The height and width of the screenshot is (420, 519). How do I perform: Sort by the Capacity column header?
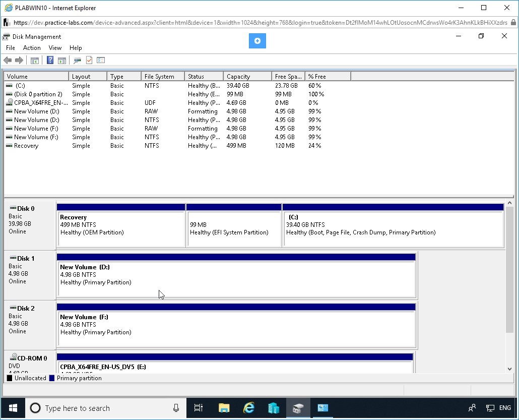click(247, 77)
